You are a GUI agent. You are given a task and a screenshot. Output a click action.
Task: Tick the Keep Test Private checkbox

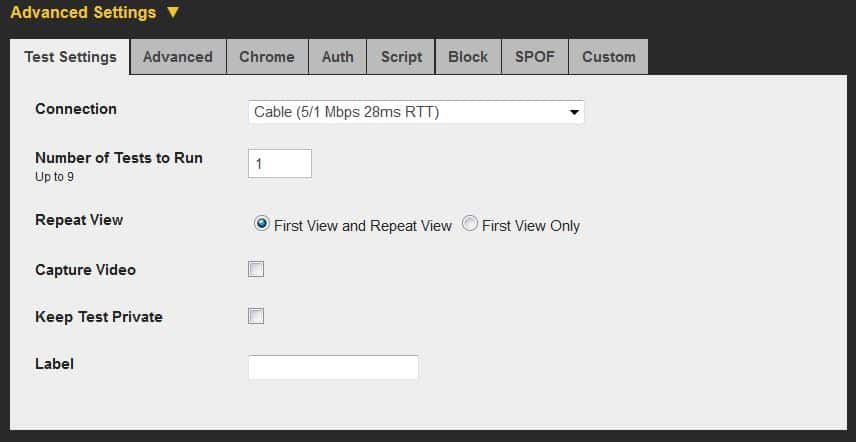point(256,316)
